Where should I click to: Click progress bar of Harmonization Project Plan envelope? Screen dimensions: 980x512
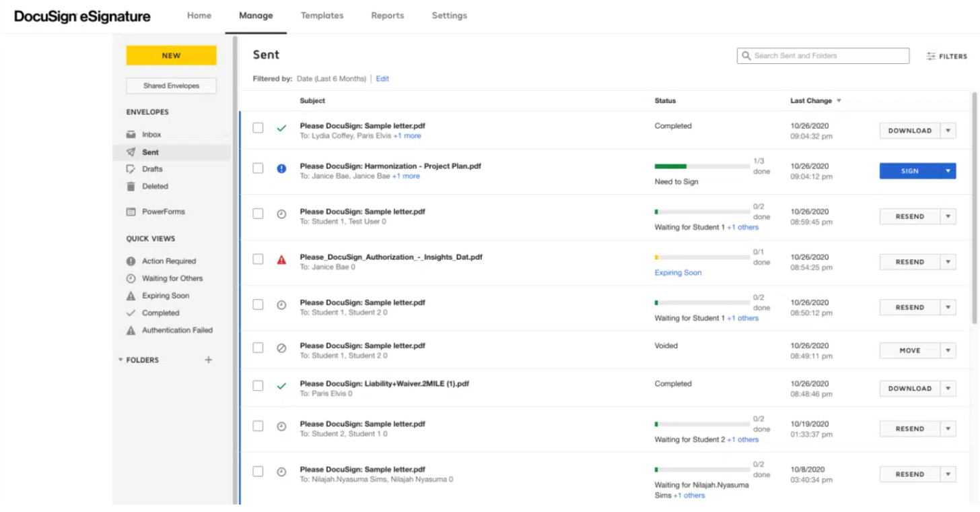[x=702, y=166]
